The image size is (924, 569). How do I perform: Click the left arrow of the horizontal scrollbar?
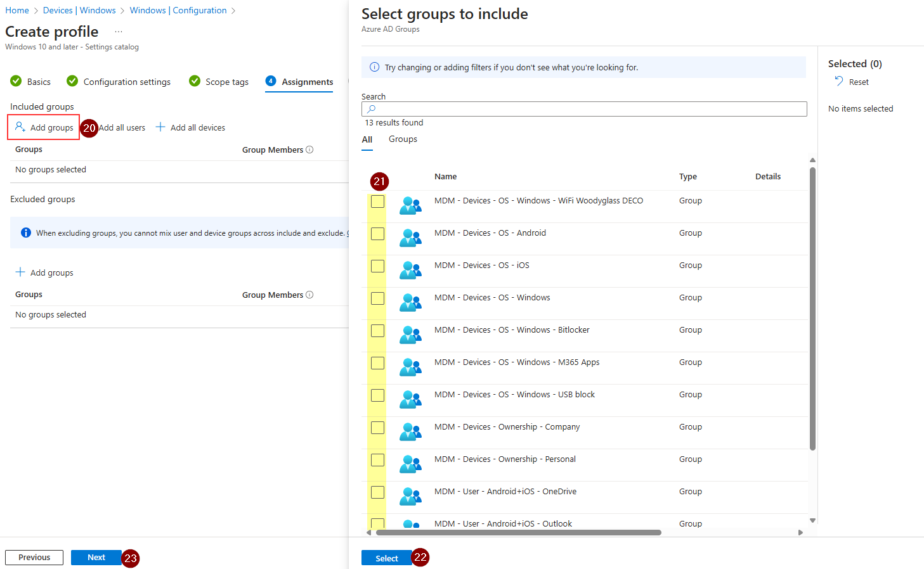pyautogui.click(x=368, y=532)
